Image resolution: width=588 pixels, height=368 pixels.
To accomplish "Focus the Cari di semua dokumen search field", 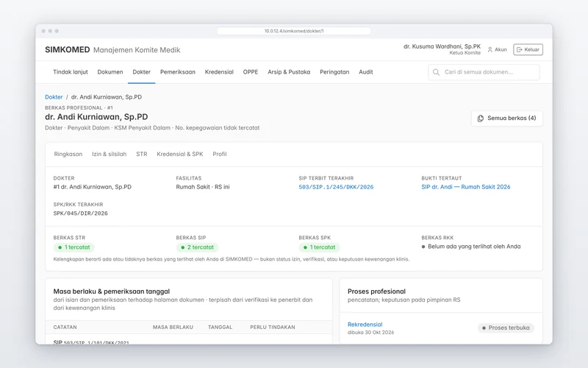I will pyautogui.click(x=484, y=72).
